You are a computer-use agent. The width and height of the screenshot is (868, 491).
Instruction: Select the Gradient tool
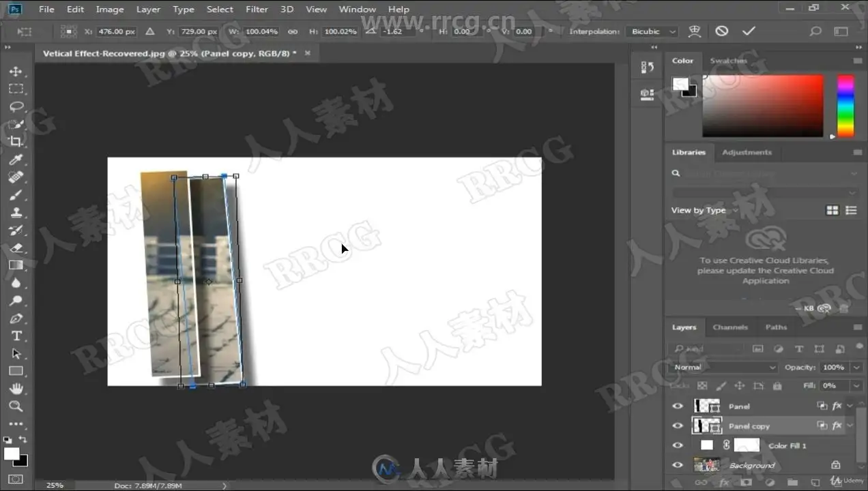(16, 265)
